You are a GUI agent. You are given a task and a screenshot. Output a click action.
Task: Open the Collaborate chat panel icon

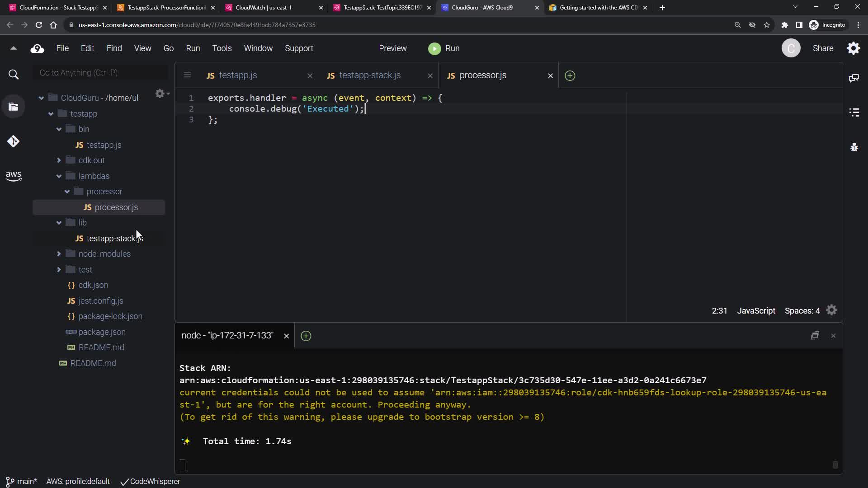click(x=854, y=78)
